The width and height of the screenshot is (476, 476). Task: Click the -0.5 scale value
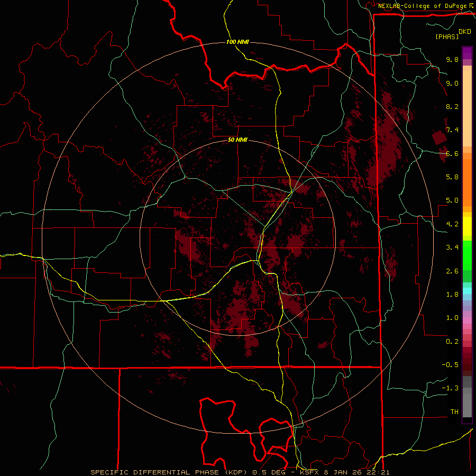[450, 365]
